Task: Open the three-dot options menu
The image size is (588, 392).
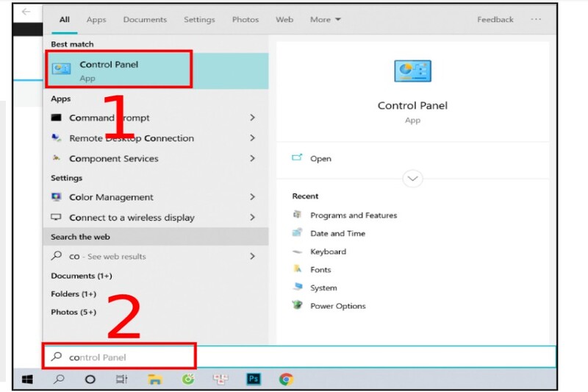Action: (536, 19)
